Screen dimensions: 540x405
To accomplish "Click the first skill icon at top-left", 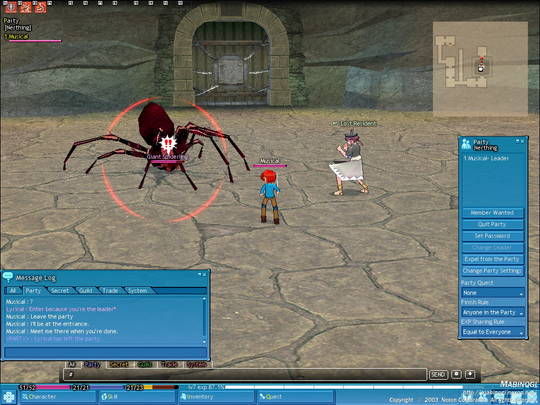I will click(x=11, y=7).
